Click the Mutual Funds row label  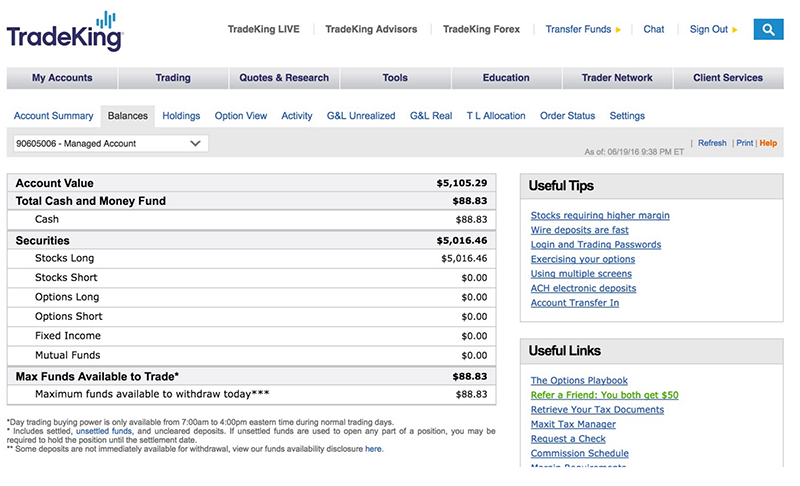67,355
